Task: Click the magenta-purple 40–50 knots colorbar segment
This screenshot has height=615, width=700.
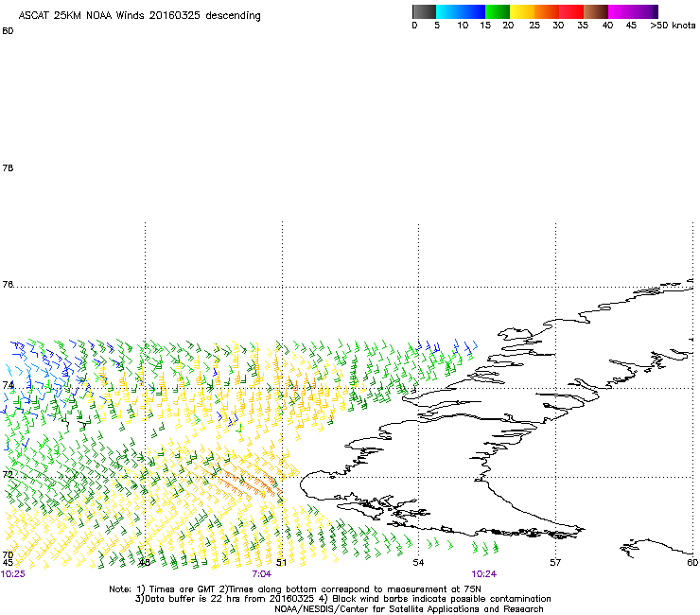Action: coord(633,11)
